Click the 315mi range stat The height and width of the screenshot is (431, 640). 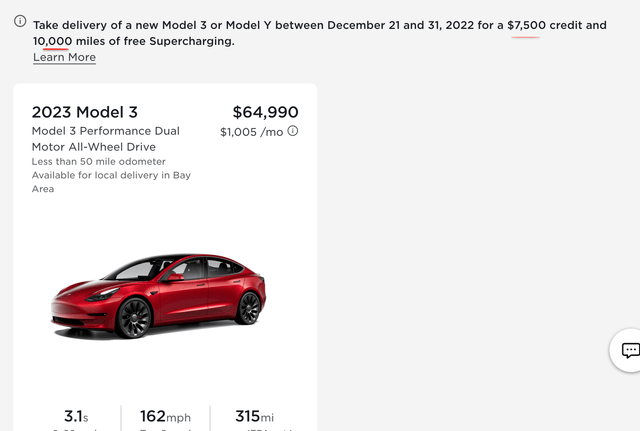coord(254,416)
